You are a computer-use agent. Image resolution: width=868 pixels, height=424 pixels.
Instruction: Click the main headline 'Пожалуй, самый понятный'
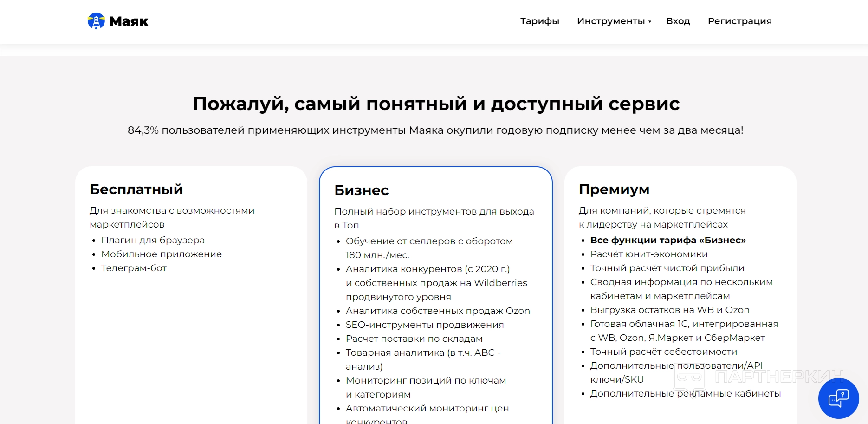330,104
